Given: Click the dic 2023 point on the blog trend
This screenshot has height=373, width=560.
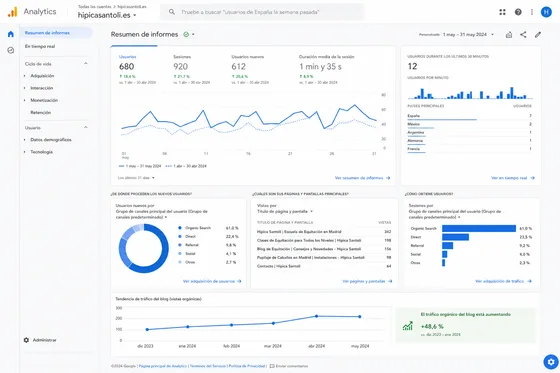Looking at the screenshot, I should pyautogui.click(x=147, y=329).
